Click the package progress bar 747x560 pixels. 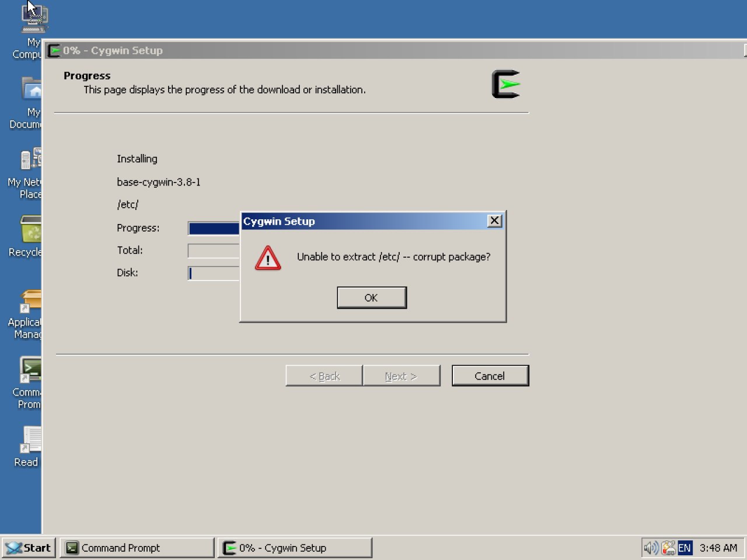tap(214, 228)
